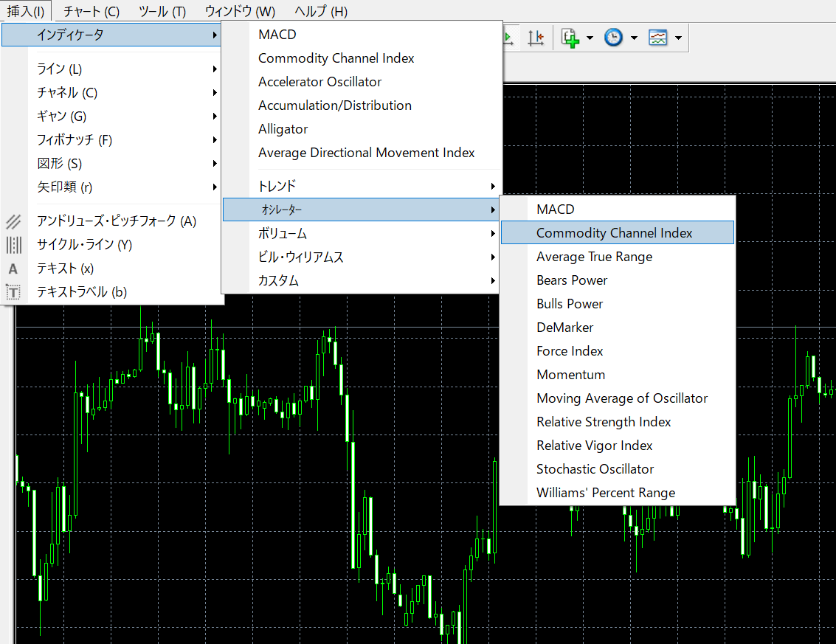
Task: Open the ヘルプ (H) menu
Action: 321,11
